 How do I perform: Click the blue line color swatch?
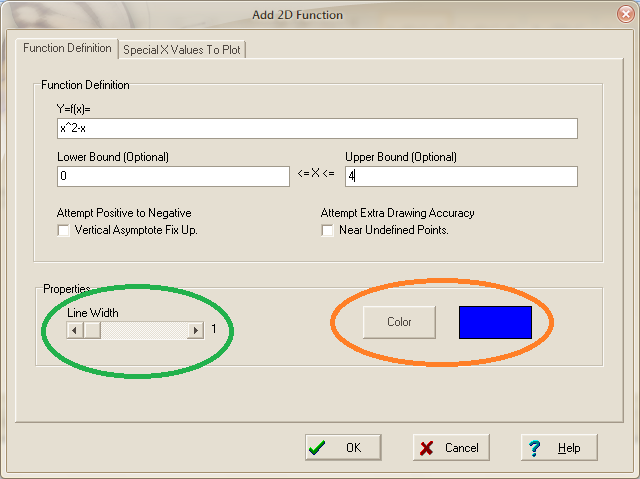point(495,322)
